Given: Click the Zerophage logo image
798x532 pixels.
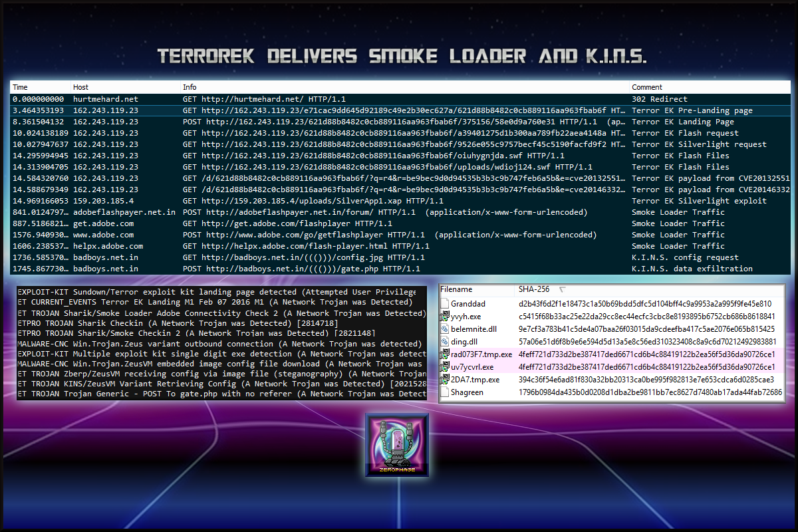Looking at the screenshot, I should pyautogui.click(x=397, y=444).
